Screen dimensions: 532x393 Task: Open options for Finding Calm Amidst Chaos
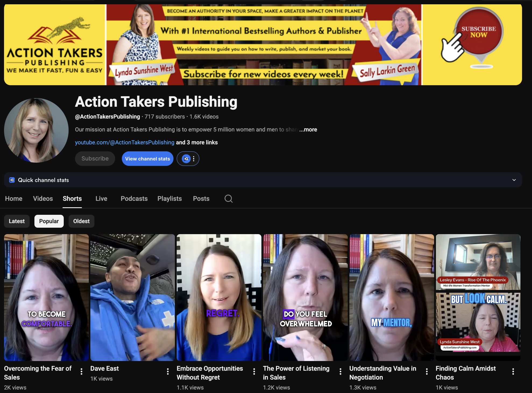[513, 371]
